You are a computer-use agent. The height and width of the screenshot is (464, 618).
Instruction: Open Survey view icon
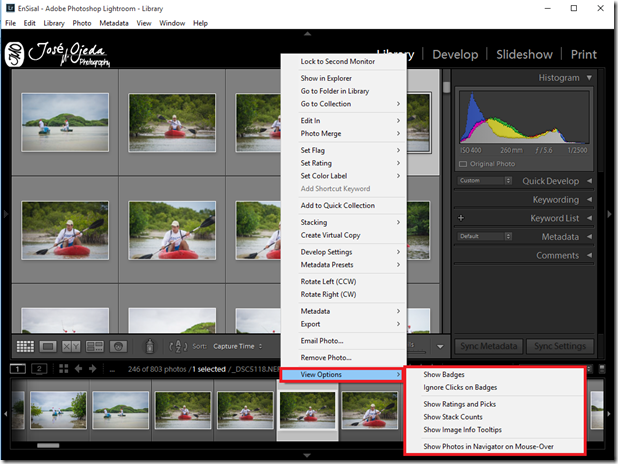point(95,347)
